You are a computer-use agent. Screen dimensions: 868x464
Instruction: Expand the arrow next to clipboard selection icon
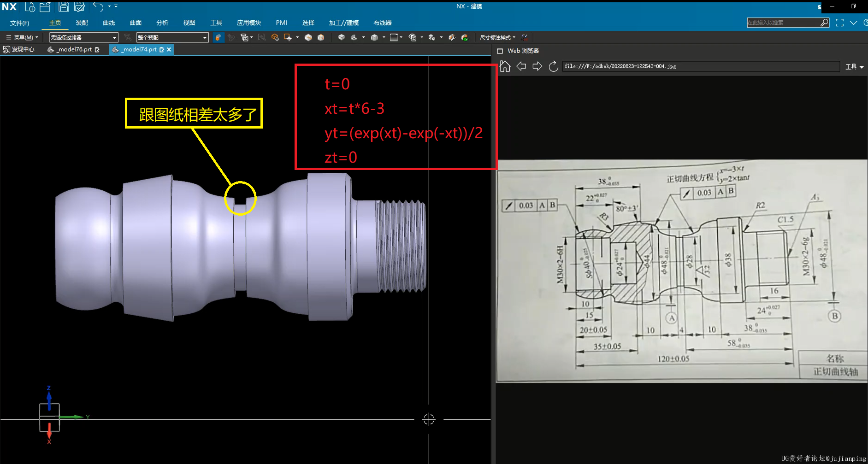pos(252,37)
